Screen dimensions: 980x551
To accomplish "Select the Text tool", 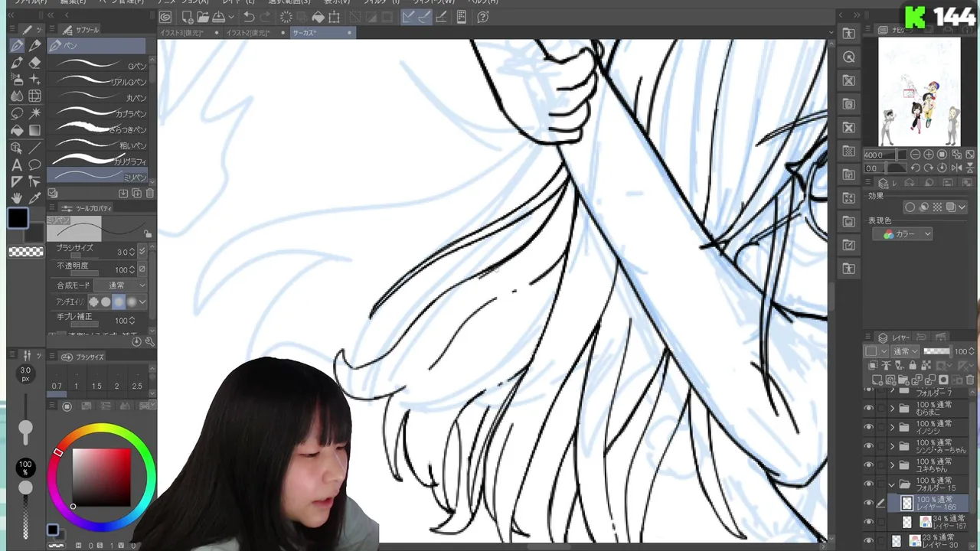I will 17,165.
